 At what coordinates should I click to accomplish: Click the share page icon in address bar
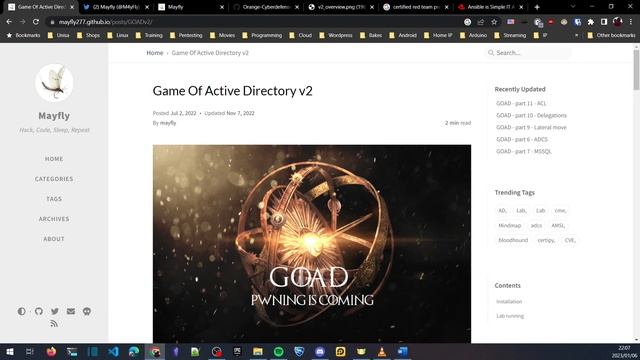point(481,22)
